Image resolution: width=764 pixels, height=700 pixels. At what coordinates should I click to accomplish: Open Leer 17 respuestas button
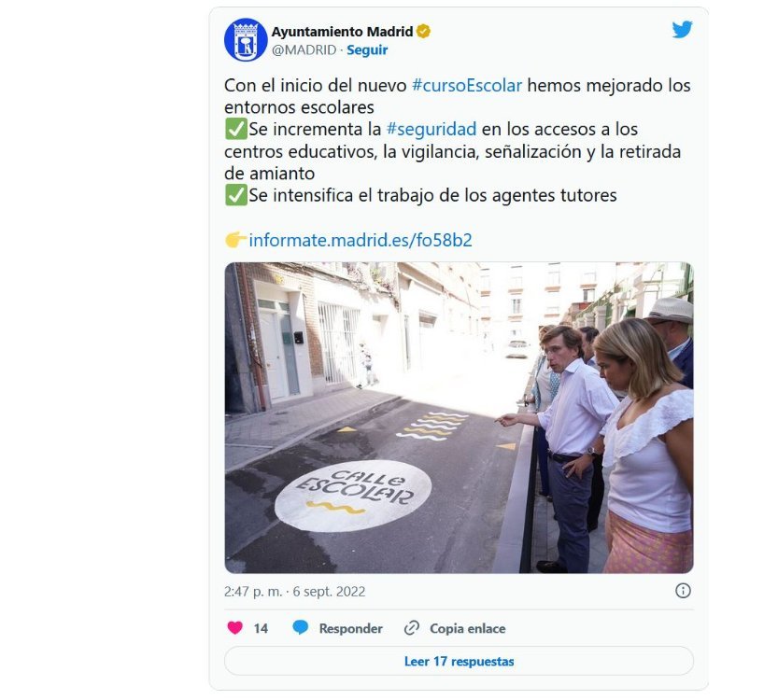pos(459,661)
